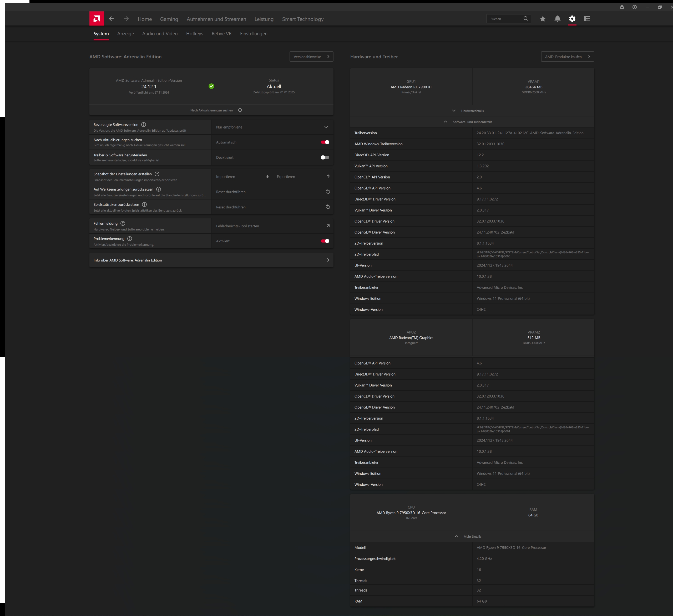673x616 pixels.
Task: Click Reset durchführen for Spielstatistiken
Action: [x=272, y=207]
